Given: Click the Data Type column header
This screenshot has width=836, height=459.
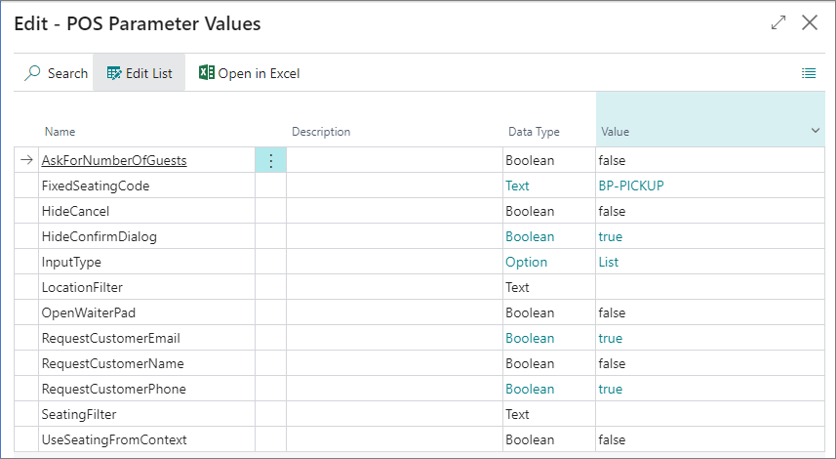Looking at the screenshot, I should pos(534,132).
